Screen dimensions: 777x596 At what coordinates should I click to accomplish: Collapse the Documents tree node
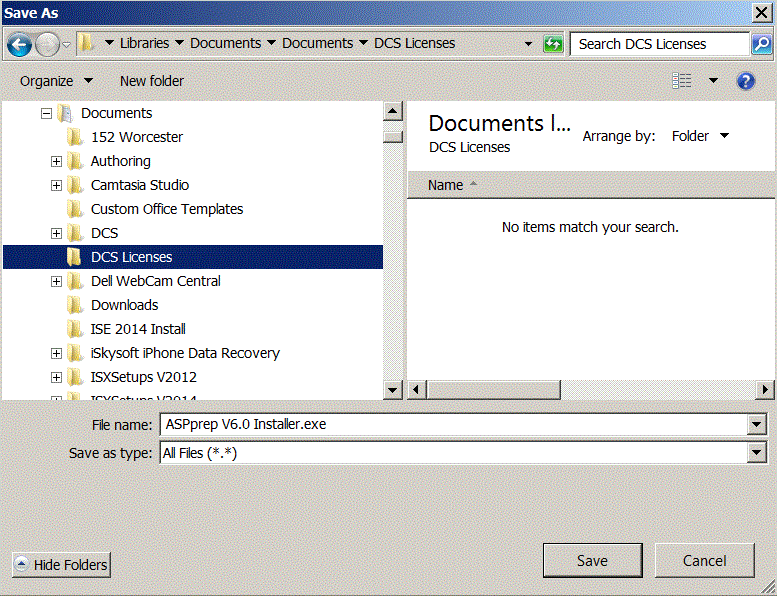[47, 113]
